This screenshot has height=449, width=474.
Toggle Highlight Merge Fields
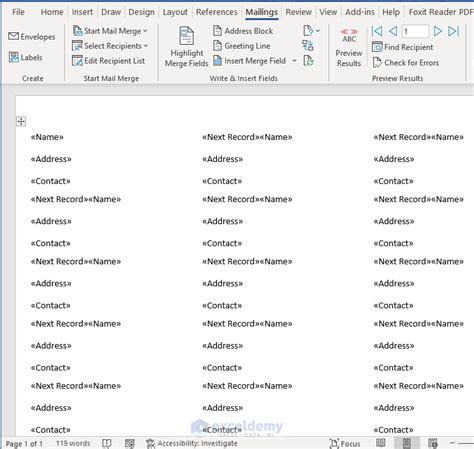[186, 47]
